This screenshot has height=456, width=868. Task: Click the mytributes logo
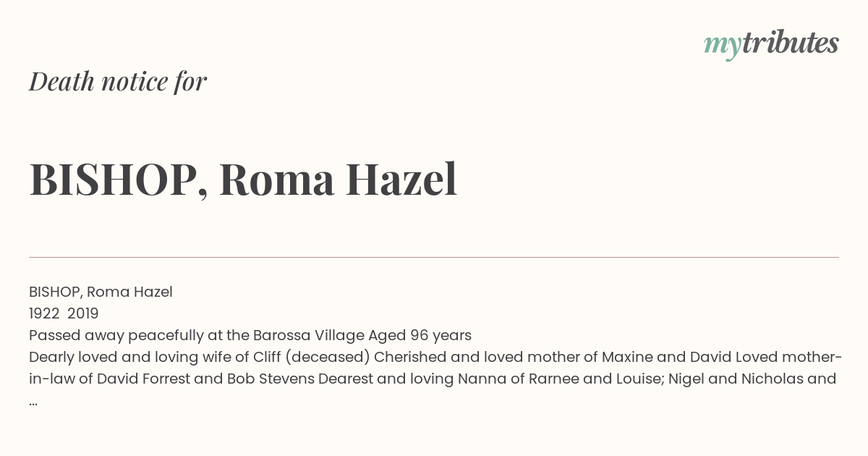click(x=771, y=44)
